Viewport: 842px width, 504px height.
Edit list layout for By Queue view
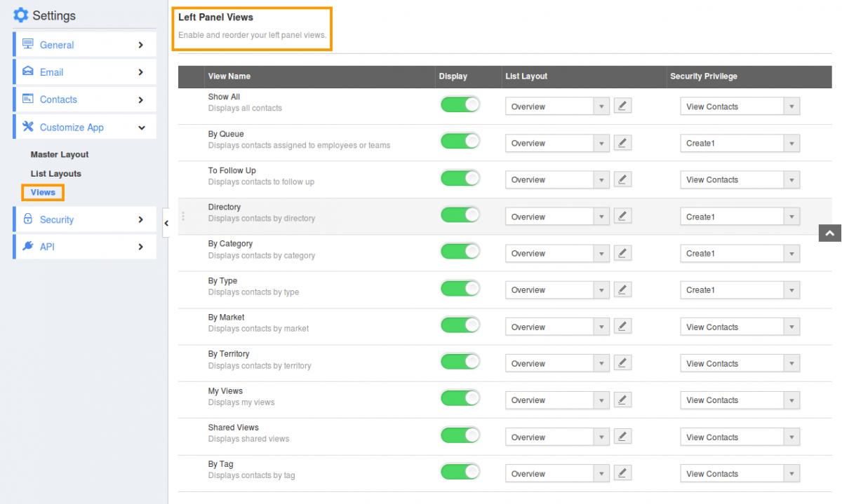(x=622, y=142)
